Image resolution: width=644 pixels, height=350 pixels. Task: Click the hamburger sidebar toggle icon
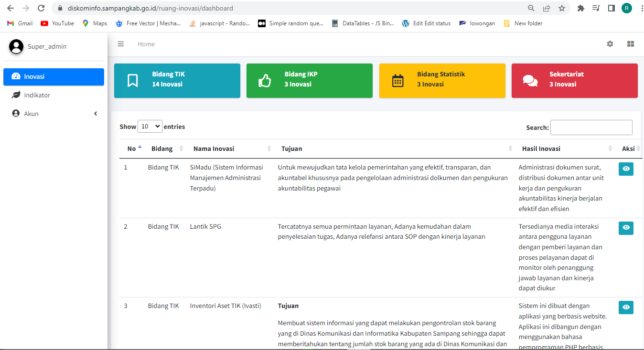pos(121,44)
